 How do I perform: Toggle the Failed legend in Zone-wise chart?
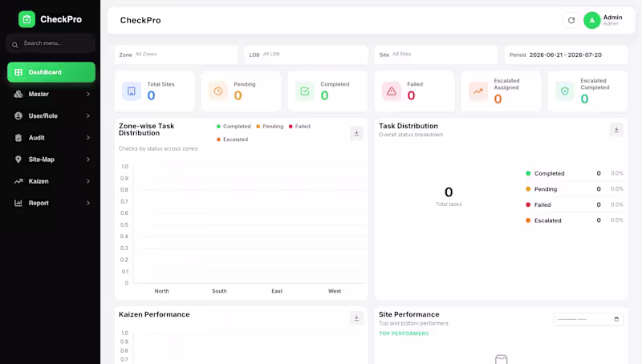pyautogui.click(x=299, y=127)
